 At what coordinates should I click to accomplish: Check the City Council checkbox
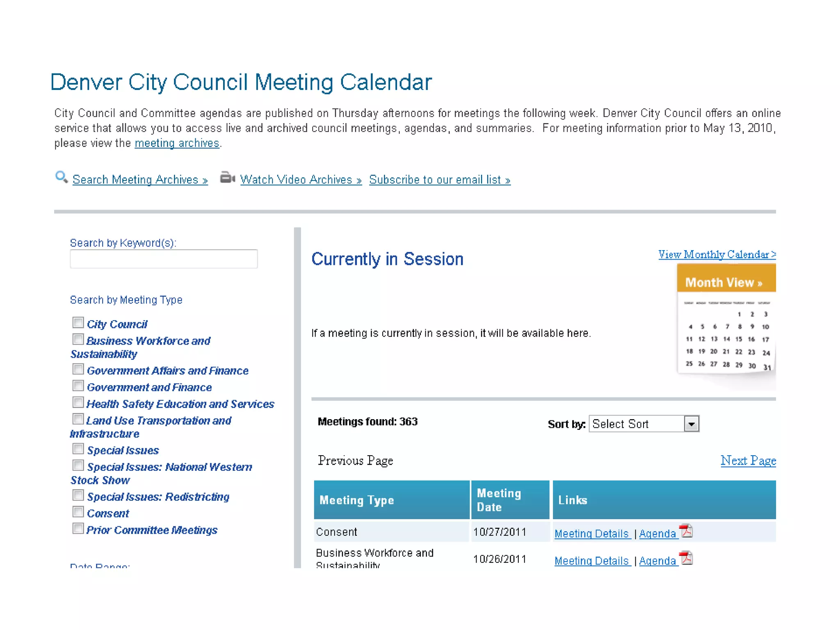pyautogui.click(x=78, y=322)
